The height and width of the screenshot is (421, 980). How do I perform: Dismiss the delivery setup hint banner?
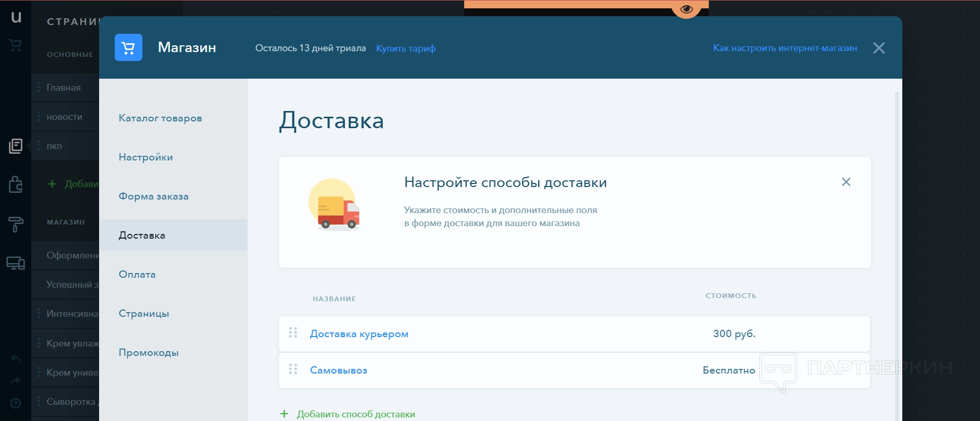click(846, 182)
